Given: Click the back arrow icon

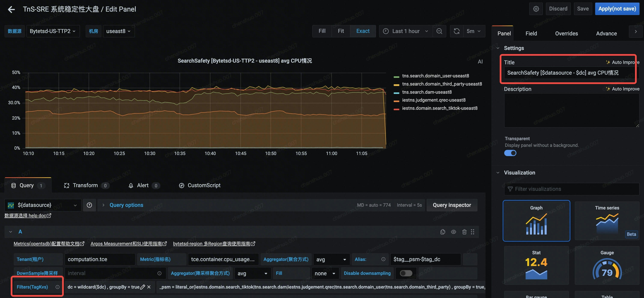Looking at the screenshot, I should click(11, 9).
